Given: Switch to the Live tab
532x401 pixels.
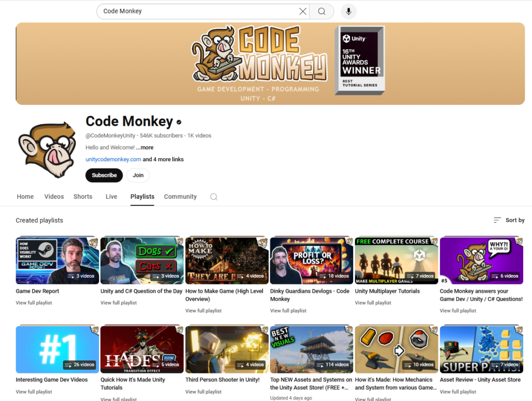Looking at the screenshot, I should click(111, 197).
